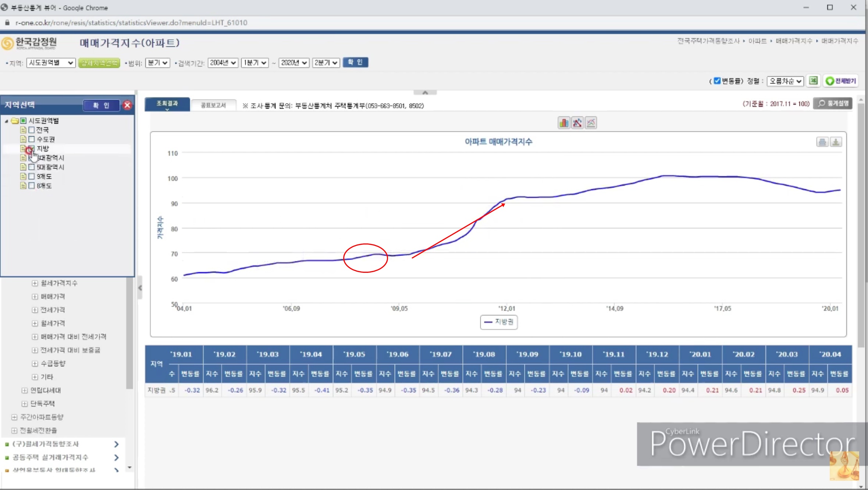
Task: Open the 오름차순 sort dropdown
Action: point(785,81)
